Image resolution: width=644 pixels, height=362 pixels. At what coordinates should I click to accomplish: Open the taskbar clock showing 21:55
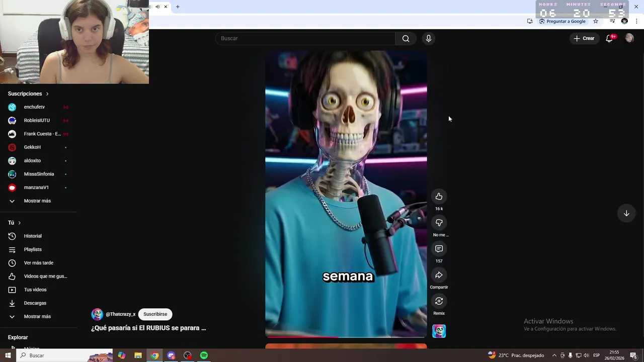[x=614, y=355]
